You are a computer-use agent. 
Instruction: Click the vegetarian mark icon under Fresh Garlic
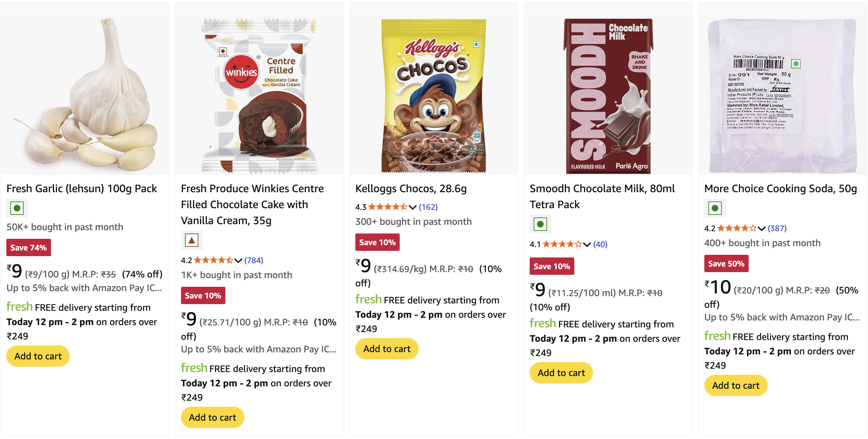(17, 208)
